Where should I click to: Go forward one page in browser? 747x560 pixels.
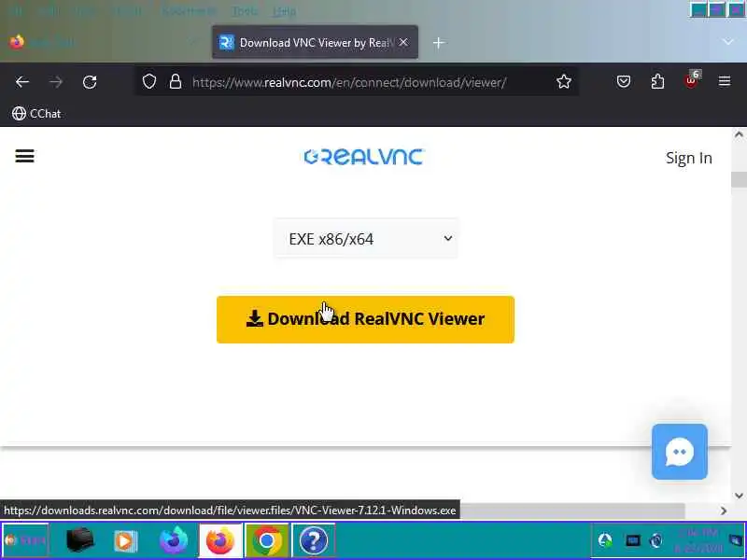56,82
